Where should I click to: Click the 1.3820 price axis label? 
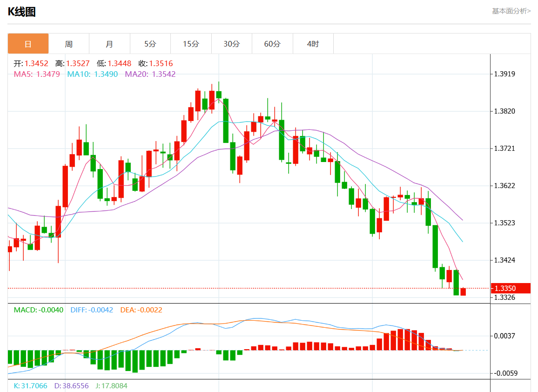[504, 111]
